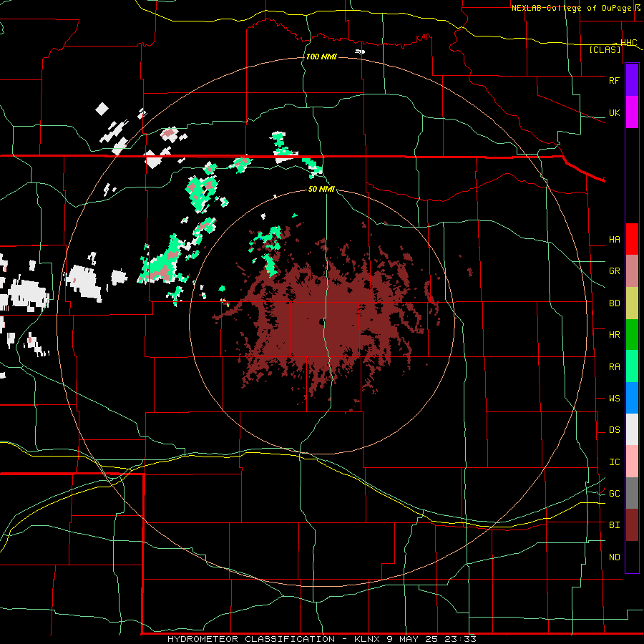Click the magenta UK legend color swatch
Viewport: 644px width, 644px height.
pos(632,112)
